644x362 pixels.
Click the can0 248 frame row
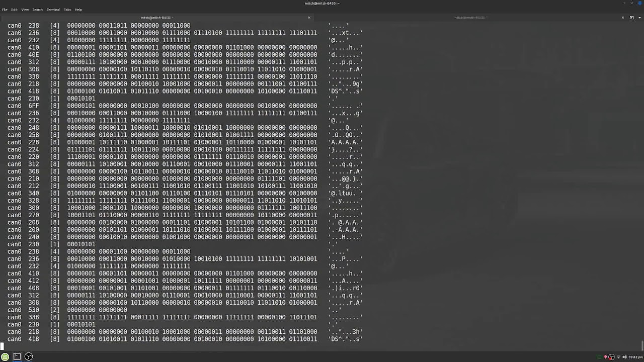click(185, 128)
